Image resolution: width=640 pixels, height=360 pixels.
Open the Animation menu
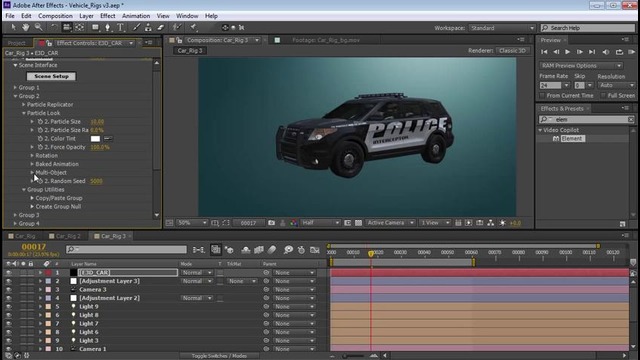tap(136, 16)
